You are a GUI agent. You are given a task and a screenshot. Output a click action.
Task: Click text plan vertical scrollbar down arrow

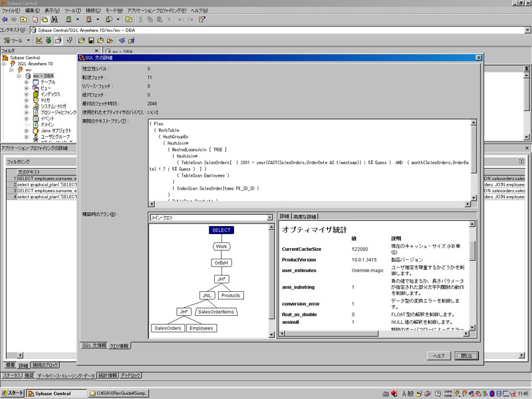point(473,198)
